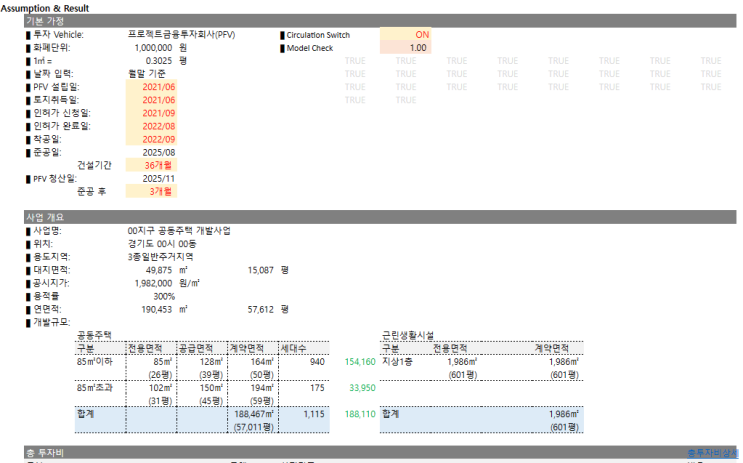Select the 지상1층 row label
Image resolution: width=743 pixels, height=463 pixels.
pos(397,362)
